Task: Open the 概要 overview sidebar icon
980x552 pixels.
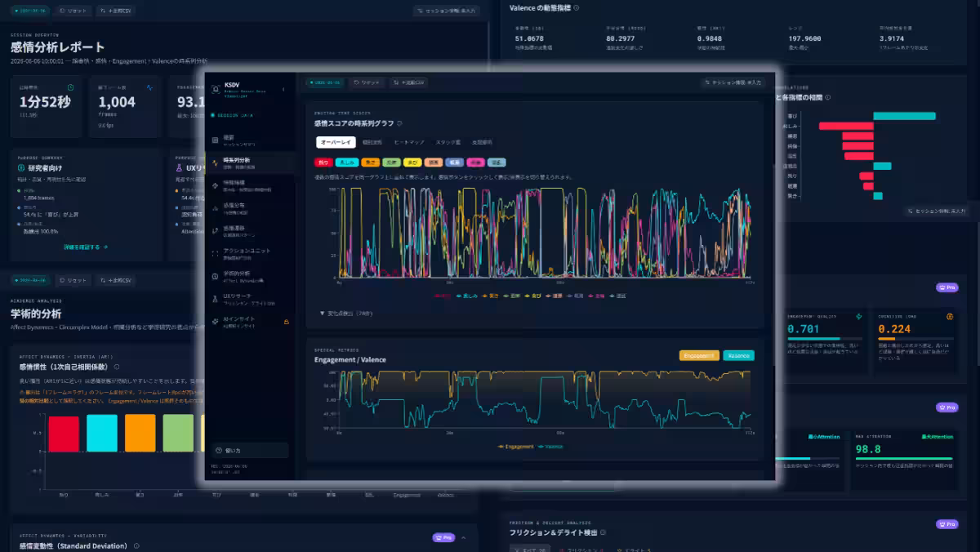Action: tap(216, 140)
